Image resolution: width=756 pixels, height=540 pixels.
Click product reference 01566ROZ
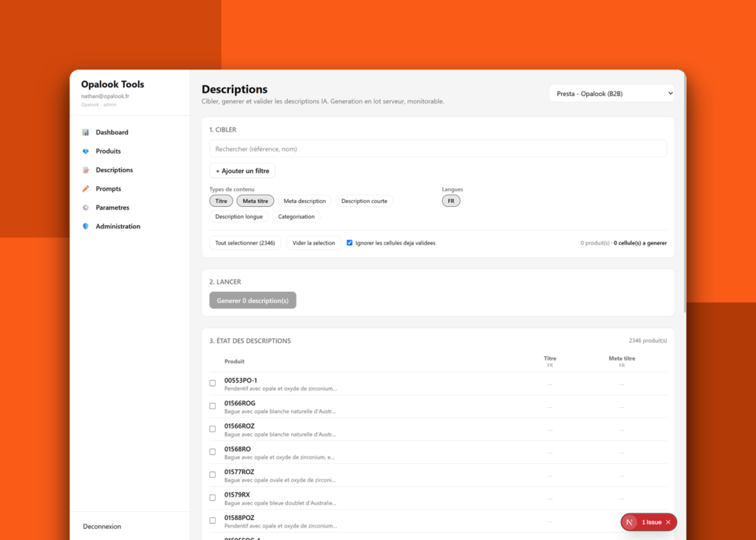point(239,426)
